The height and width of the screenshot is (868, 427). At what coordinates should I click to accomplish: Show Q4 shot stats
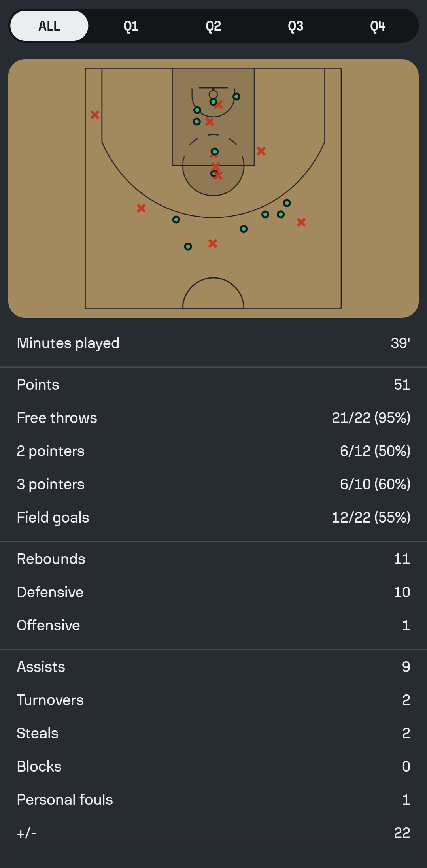(378, 26)
